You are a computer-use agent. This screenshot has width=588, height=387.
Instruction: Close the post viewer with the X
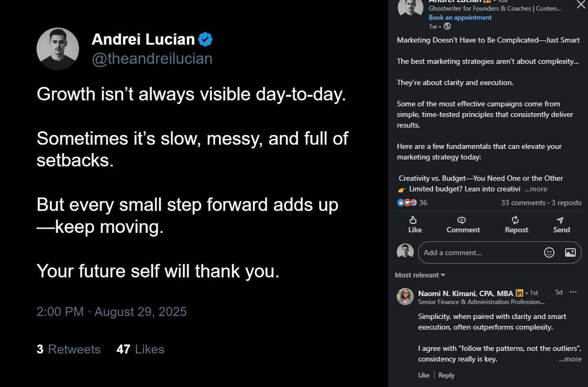coord(581,5)
